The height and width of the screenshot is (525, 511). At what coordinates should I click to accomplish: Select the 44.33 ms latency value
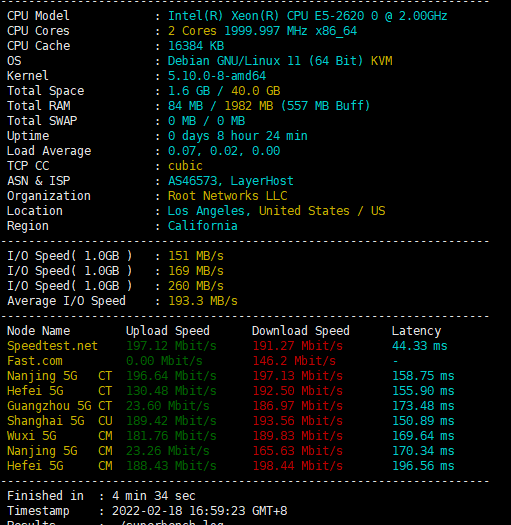click(x=420, y=346)
